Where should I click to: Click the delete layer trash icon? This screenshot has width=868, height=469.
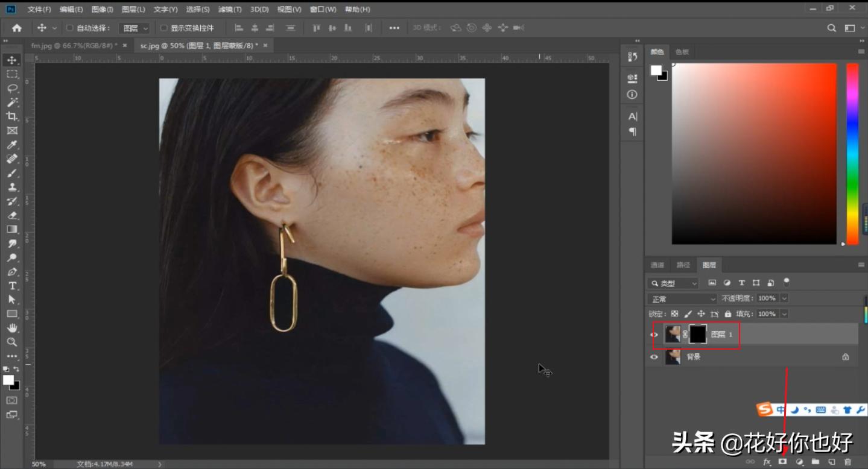point(847,462)
